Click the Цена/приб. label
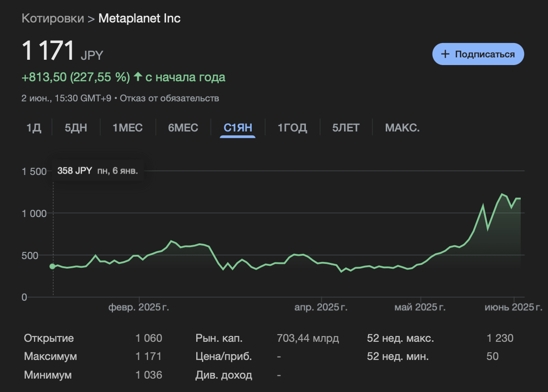 224,357
